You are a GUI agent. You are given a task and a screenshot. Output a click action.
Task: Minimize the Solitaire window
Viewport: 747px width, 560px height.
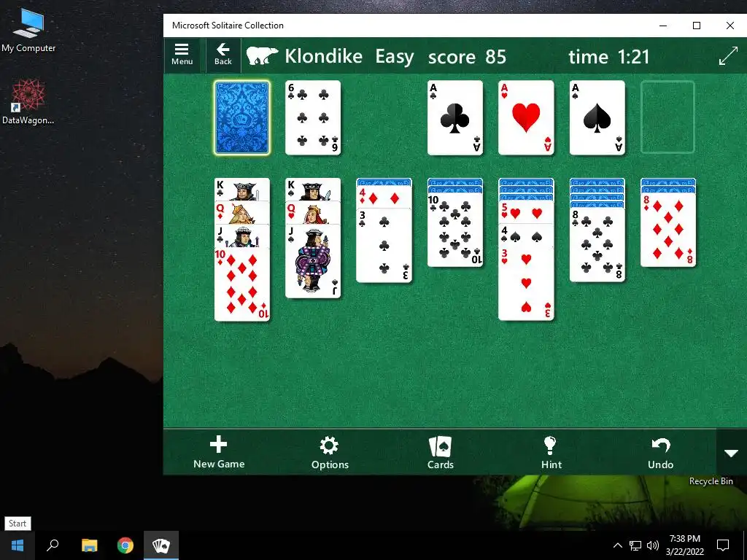(663, 26)
